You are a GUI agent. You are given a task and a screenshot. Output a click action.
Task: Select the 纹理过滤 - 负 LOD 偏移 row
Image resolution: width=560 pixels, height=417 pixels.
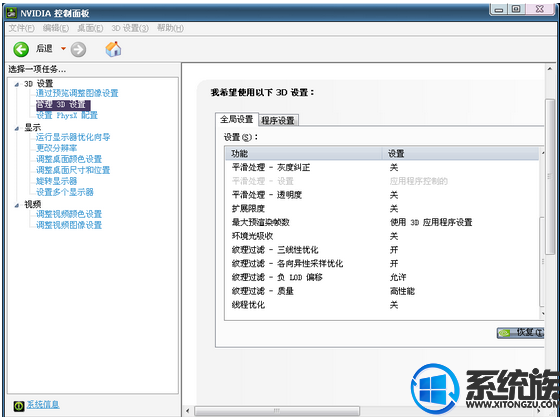[x=382, y=277]
